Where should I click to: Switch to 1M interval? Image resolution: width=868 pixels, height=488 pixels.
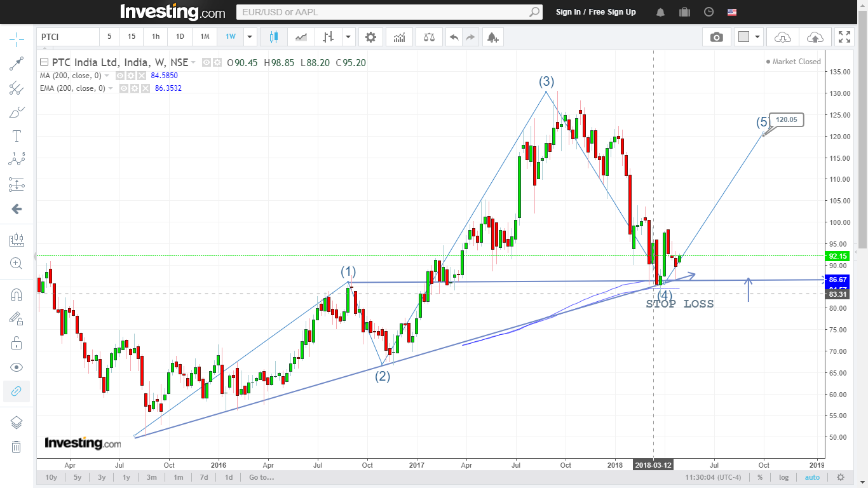(x=205, y=37)
